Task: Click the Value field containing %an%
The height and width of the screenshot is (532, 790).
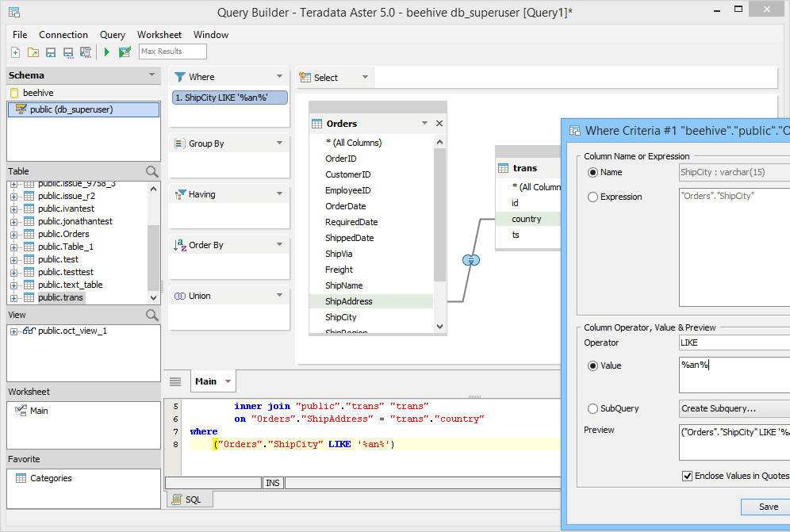Action: (x=734, y=375)
